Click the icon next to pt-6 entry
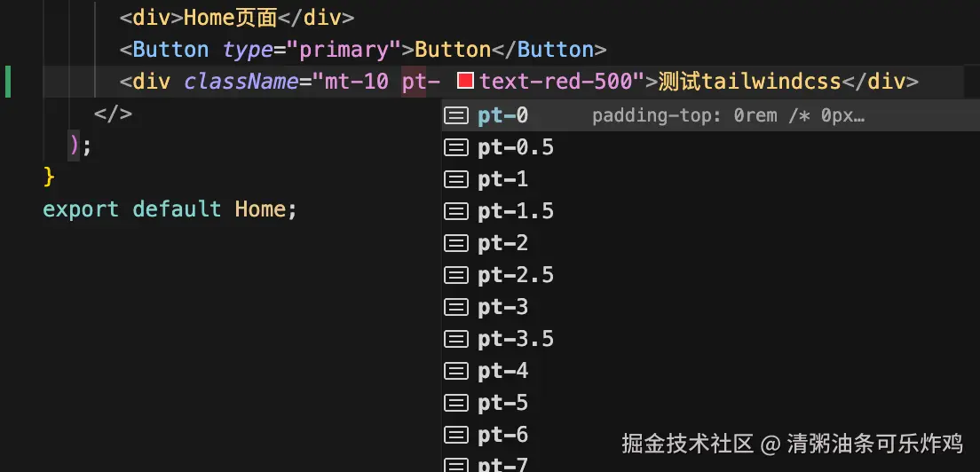Screen dimensions: 980x472 pos(456,435)
